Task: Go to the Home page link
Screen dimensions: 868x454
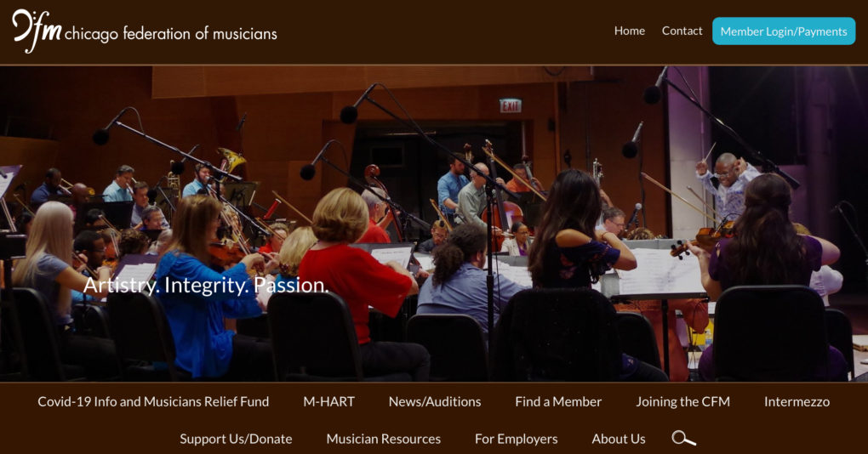Action: tap(630, 31)
